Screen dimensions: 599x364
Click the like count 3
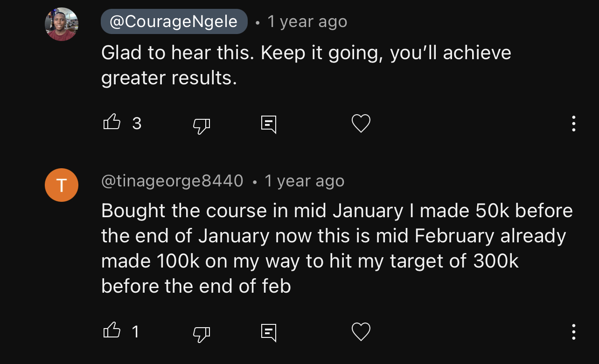click(137, 124)
